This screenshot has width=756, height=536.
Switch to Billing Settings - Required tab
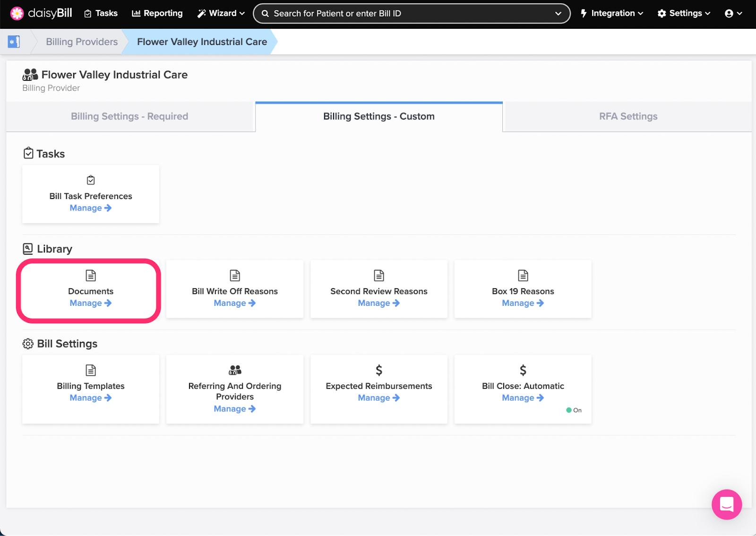[129, 116]
